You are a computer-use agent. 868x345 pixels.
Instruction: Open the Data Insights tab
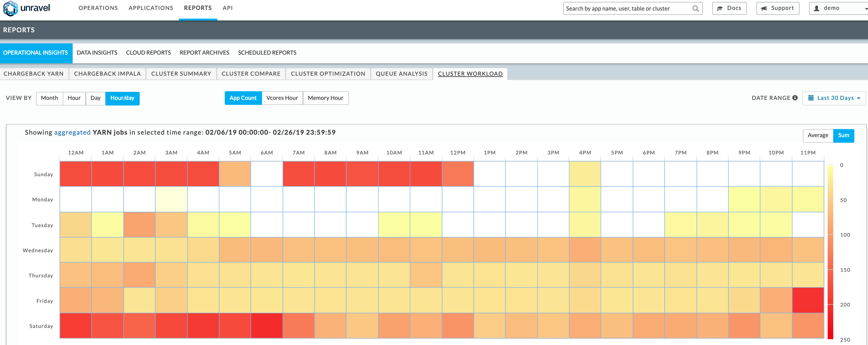(97, 52)
